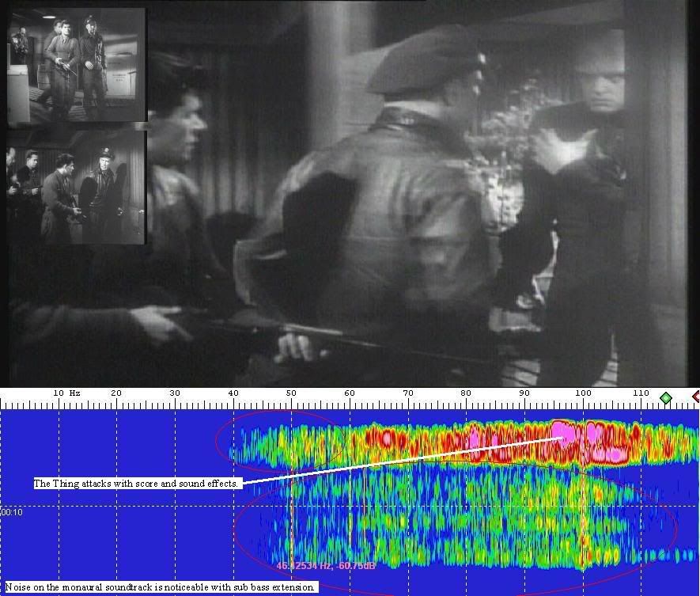This screenshot has width=700, height=596.
Task: Click the 70 mark on frequency ruler
Action: click(408, 393)
